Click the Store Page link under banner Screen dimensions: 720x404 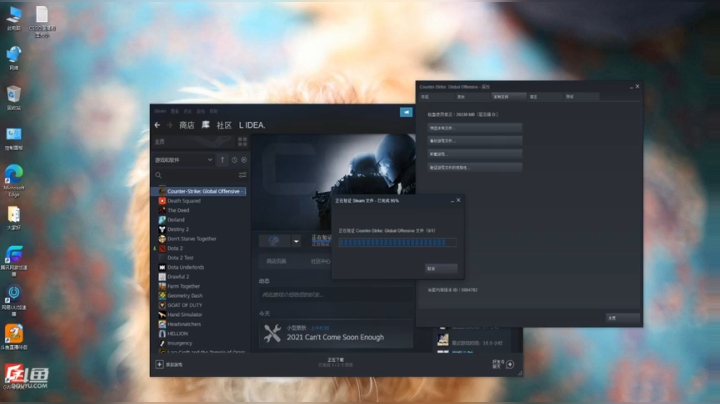[x=276, y=261]
